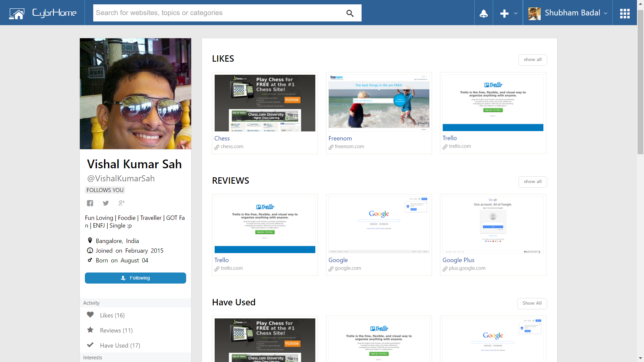This screenshot has height=362, width=644.
Task: Show all items in LIKES section
Action: tap(532, 60)
